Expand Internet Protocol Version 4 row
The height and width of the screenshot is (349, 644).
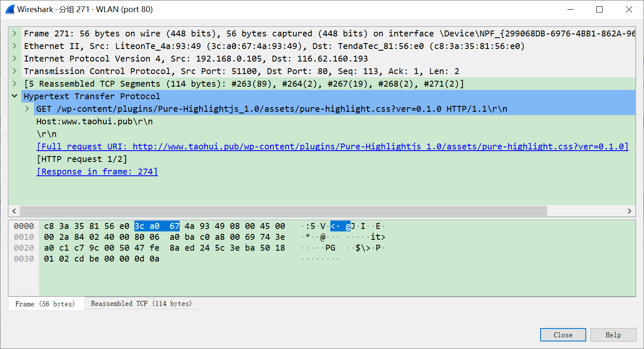coord(15,59)
